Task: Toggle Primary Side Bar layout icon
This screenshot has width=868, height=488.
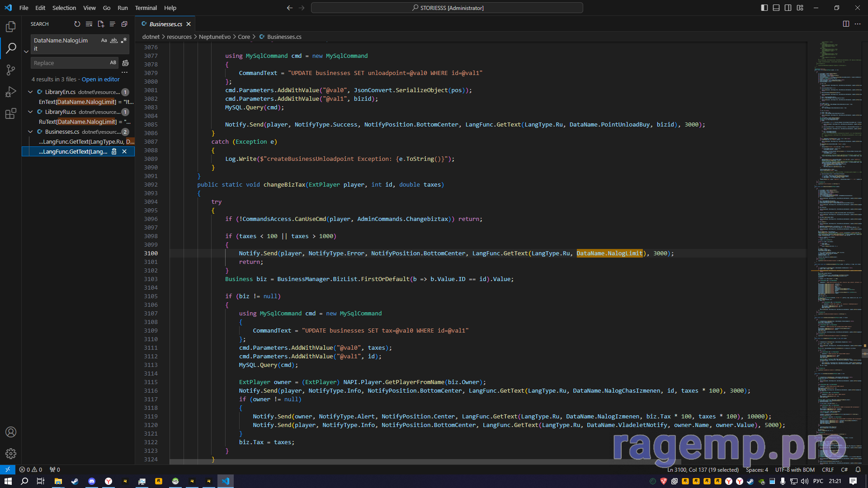Action: pyautogui.click(x=764, y=8)
